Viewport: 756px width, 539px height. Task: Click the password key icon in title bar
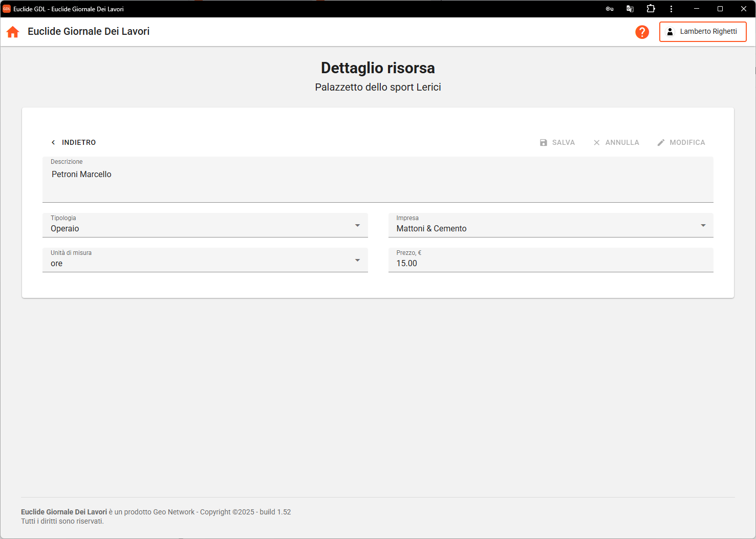click(x=610, y=9)
